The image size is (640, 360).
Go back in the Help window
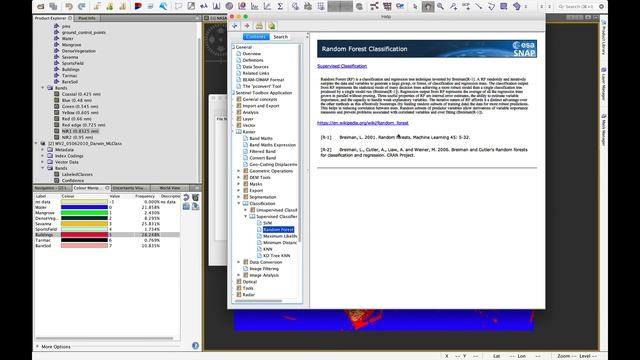tap(235, 26)
